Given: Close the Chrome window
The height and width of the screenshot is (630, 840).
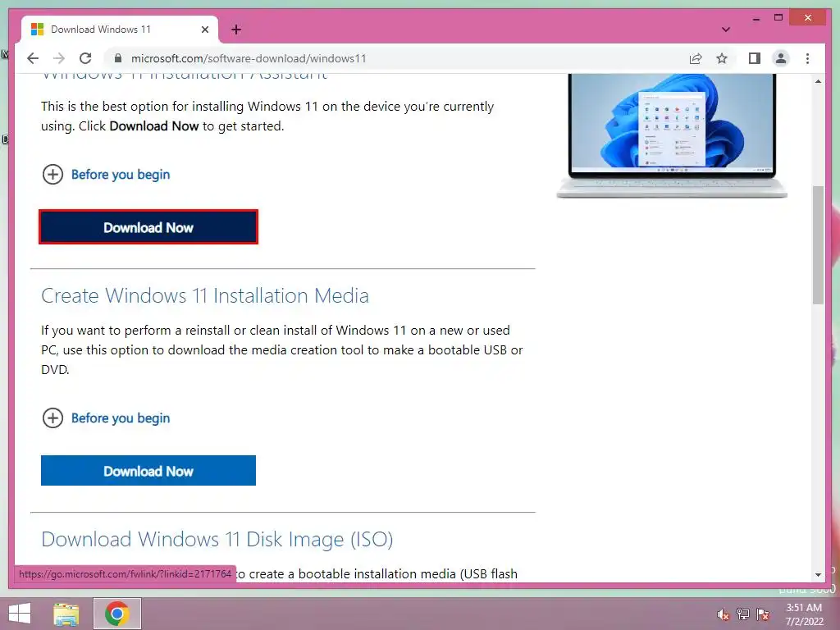Looking at the screenshot, I should [808, 18].
